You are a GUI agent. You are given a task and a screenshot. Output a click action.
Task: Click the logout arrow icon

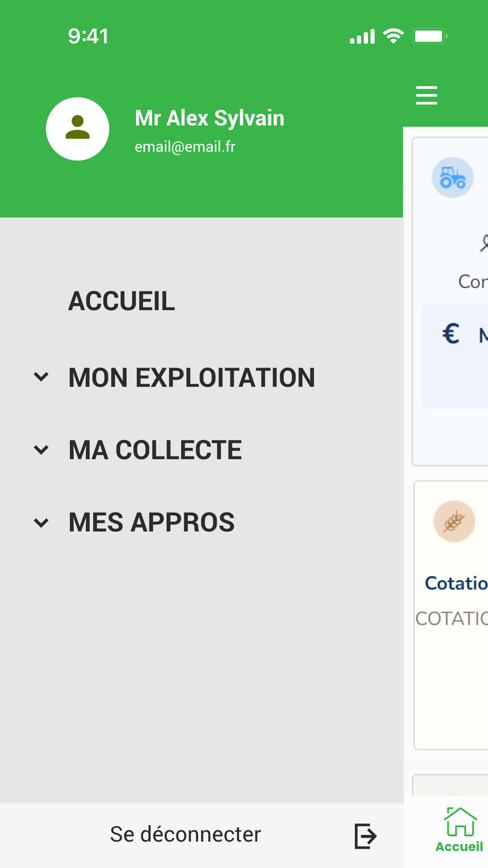pos(366,836)
